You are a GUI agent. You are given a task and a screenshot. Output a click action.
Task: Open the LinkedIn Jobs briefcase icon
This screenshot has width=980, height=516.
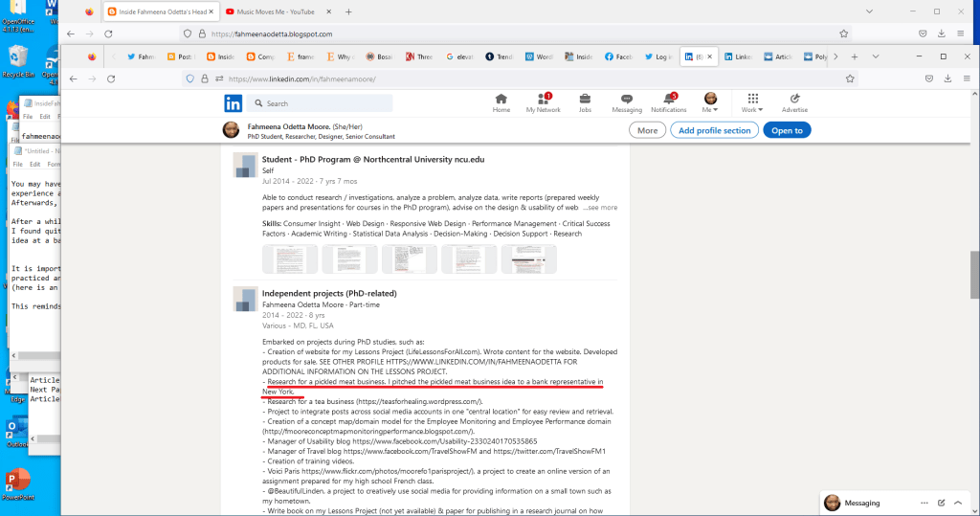(x=585, y=103)
